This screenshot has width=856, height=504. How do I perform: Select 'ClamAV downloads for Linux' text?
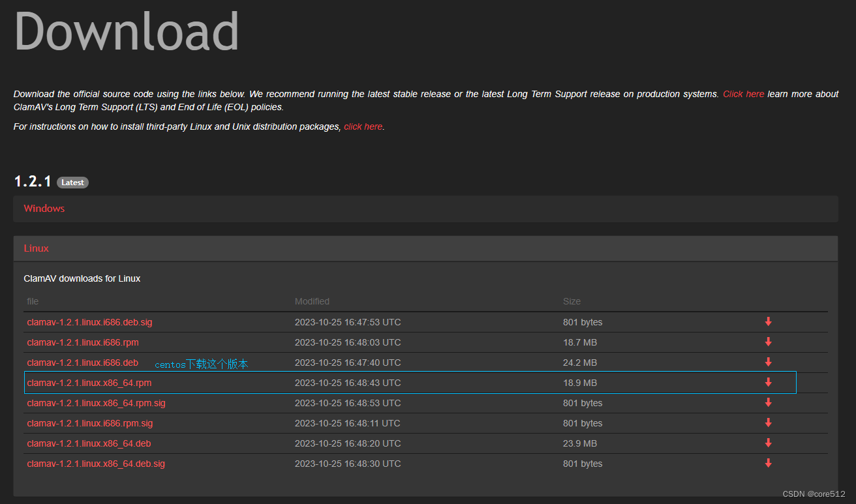tap(82, 278)
